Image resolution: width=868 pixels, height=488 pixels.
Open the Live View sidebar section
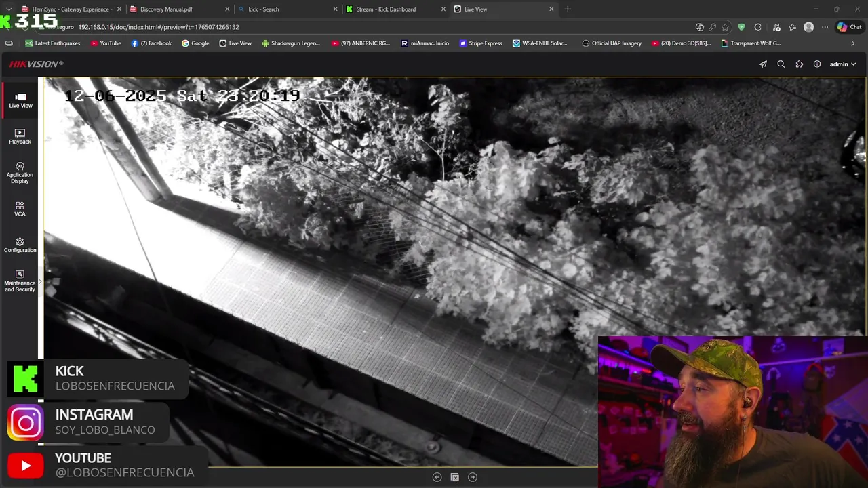[20, 100]
